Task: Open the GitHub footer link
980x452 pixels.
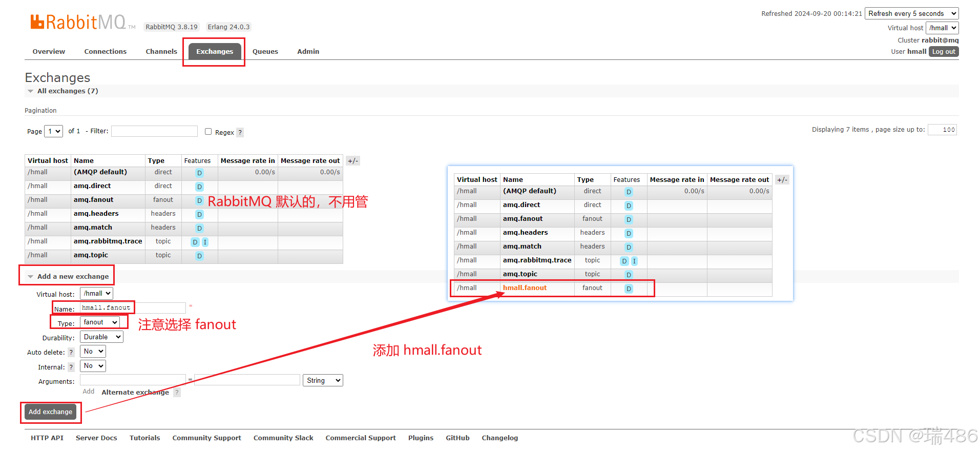Action: point(458,438)
